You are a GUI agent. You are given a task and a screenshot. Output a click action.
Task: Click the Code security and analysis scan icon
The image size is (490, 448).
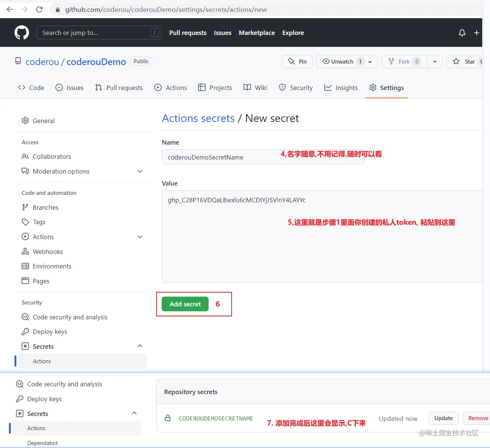pyautogui.click(x=25, y=317)
